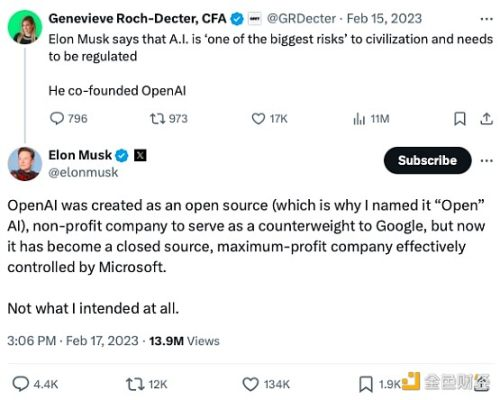Click the retweet icon showing 973
The width and height of the screenshot is (500, 400).
(157, 119)
